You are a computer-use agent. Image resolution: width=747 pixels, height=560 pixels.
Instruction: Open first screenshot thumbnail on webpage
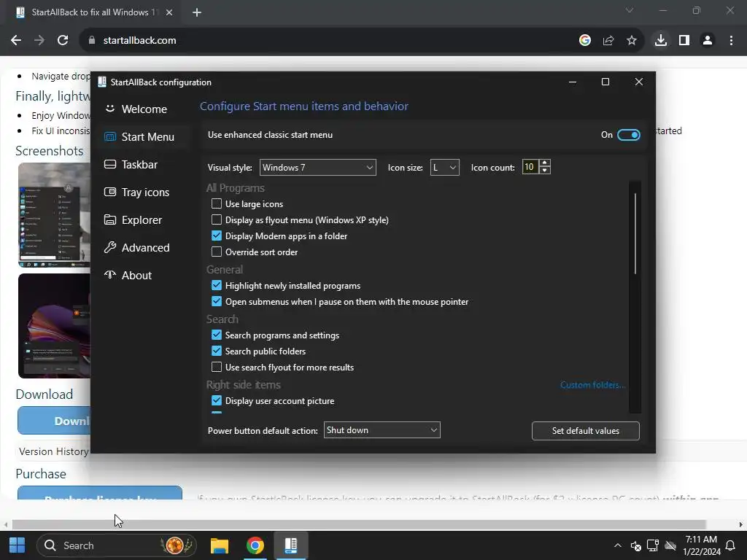click(x=54, y=215)
